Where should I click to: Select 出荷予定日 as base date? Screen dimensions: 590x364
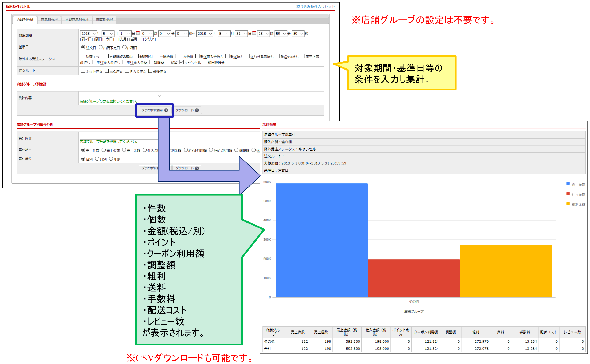(x=101, y=48)
